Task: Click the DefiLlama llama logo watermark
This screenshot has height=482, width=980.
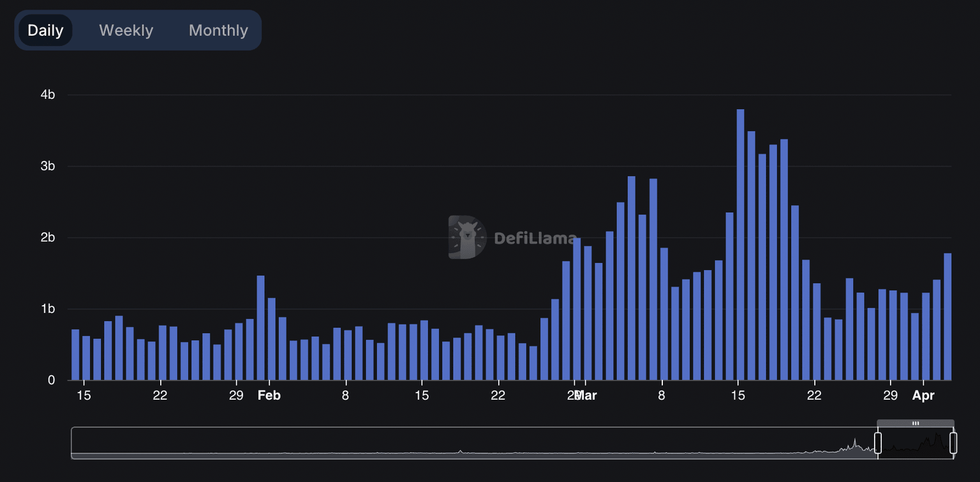Action: [x=467, y=237]
